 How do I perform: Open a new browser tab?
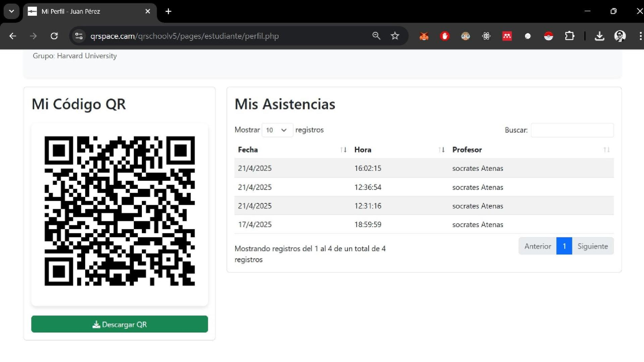168,11
